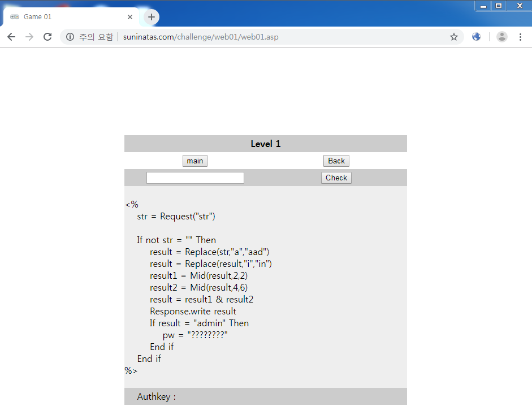Open the user profile avatar
Image resolution: width=532 pixels, height=419 pixels.
tap(502, 37)
